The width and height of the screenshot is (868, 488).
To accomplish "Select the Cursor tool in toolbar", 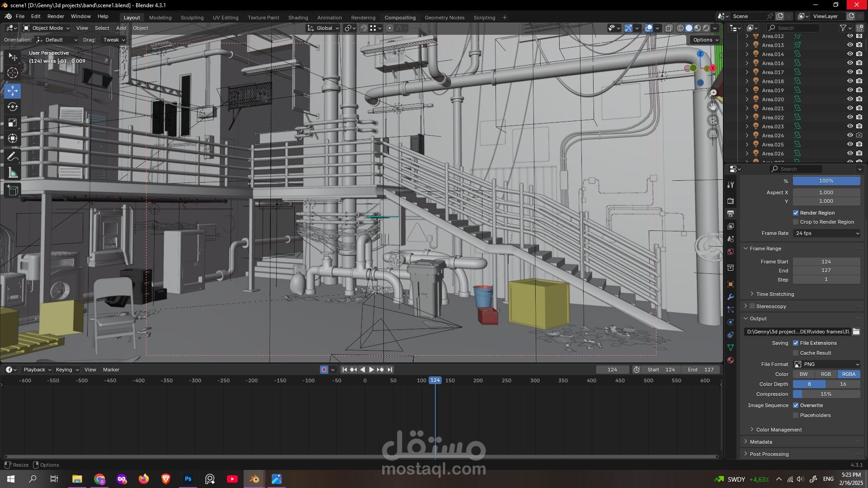I will point(13,73).
